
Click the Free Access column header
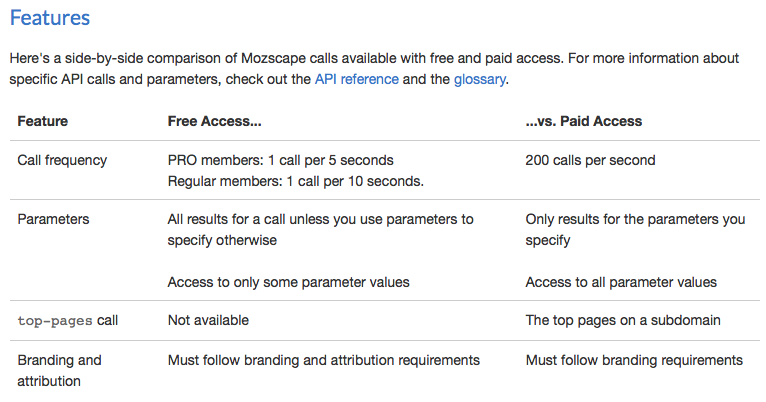(x=214, y=121)
